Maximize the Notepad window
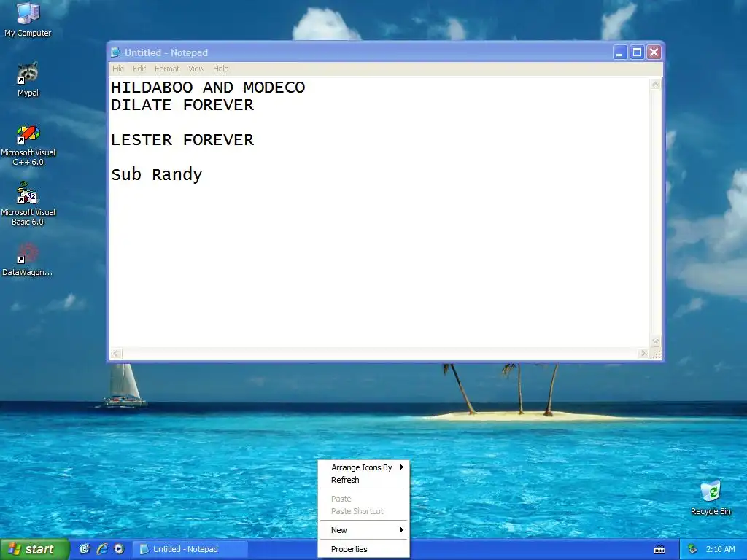The height and width of the screenshot is (560, 747). tap(637, 52)
